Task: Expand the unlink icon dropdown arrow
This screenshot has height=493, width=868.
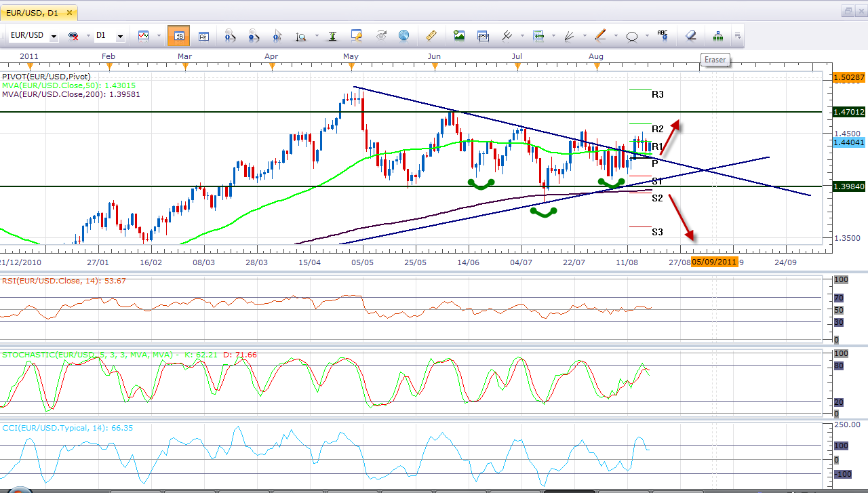Action: 87,36
